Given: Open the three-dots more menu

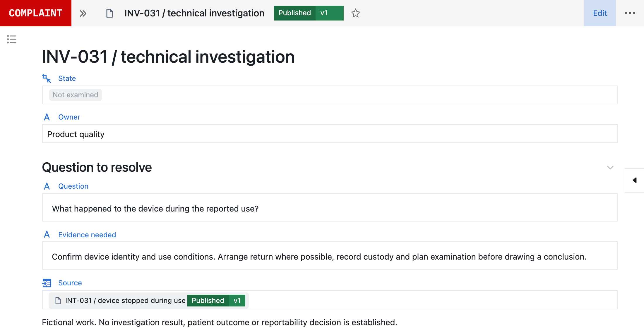Looking at the screenshot, I should pyautogui.click(x=630, y=13).
